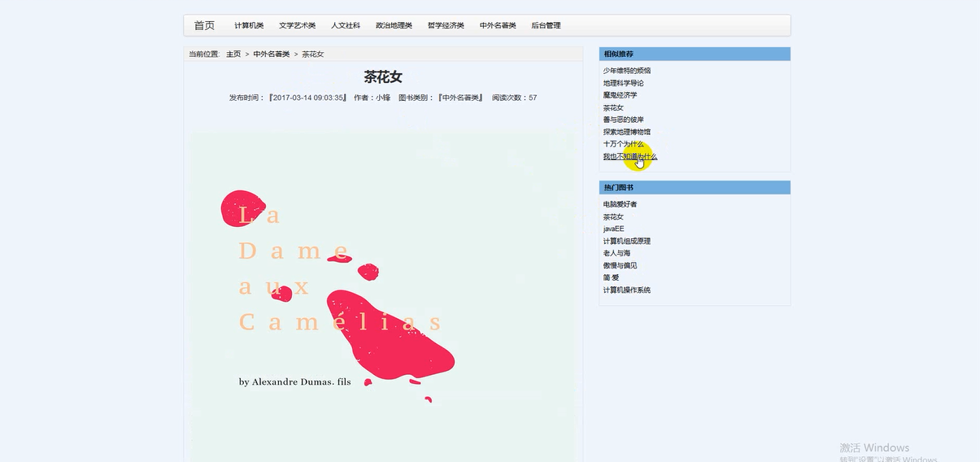Viewport: 980px width, 462px height.
Task: Open the 计算机类 navigation category
Action: click(249, 26)
